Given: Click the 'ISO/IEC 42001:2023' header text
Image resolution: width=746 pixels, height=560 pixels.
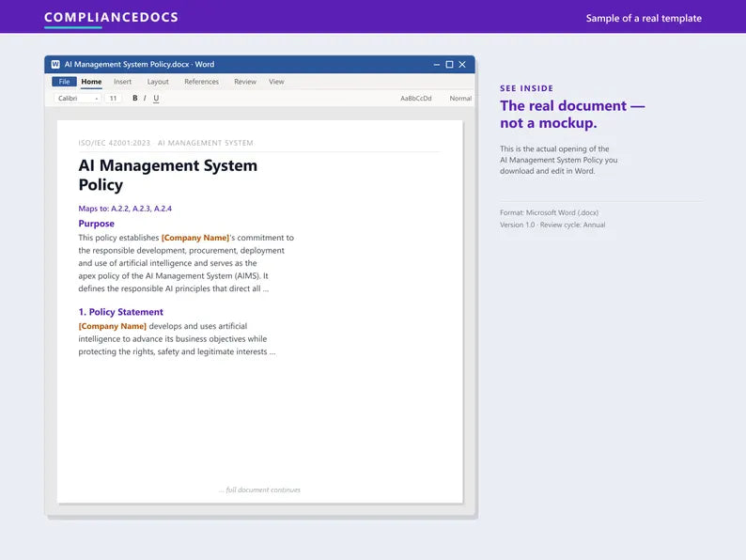Looking at the screenshot, I should 115,143.
